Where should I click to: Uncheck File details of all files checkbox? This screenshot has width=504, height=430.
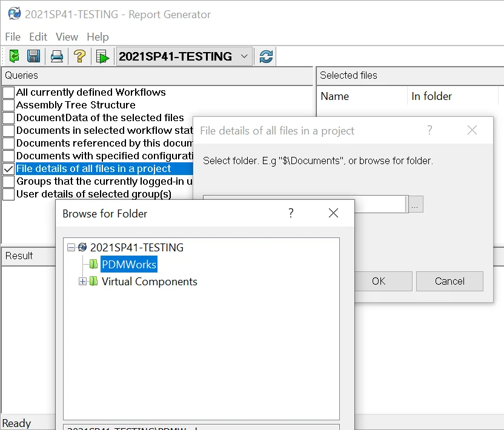tap(8, 169)
